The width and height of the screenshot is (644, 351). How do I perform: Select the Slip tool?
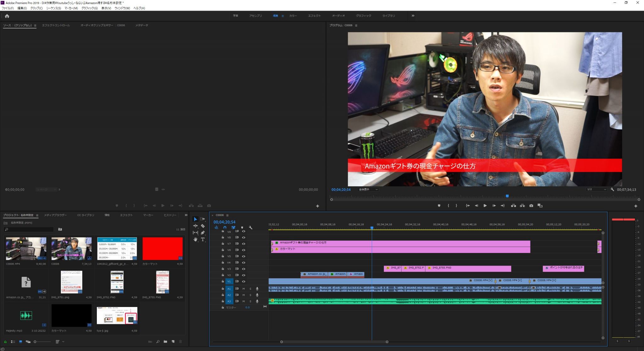coord(195,233)
